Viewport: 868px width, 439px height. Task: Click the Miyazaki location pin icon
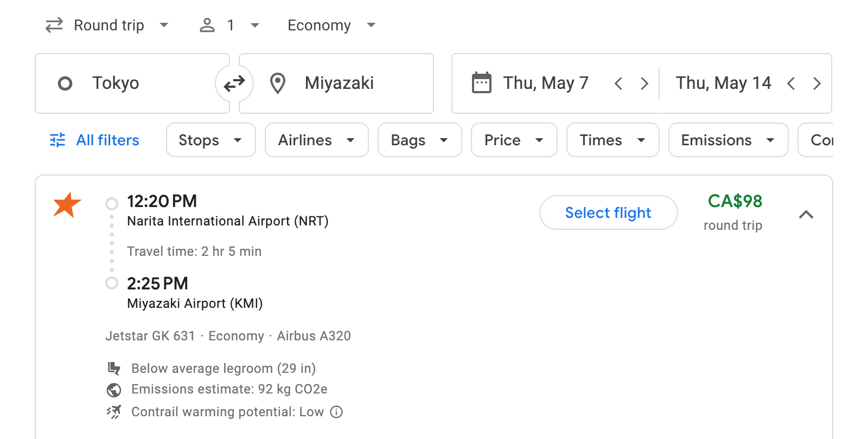pos(277,83)
